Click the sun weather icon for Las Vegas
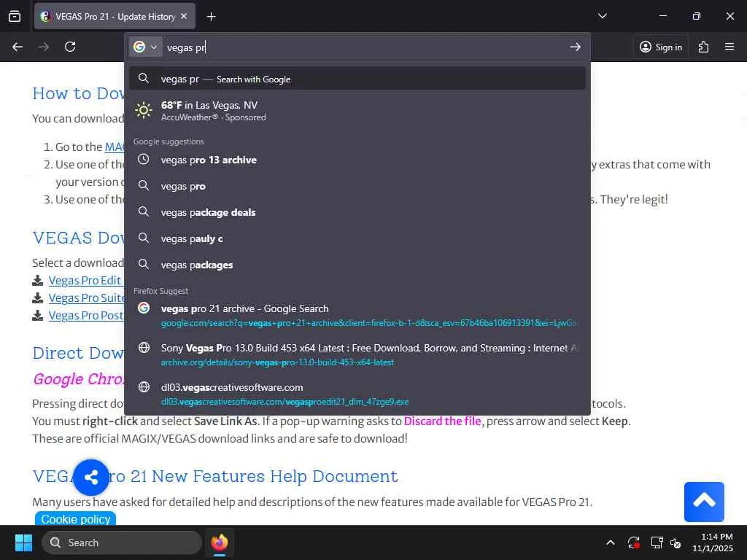 [144, 111]
